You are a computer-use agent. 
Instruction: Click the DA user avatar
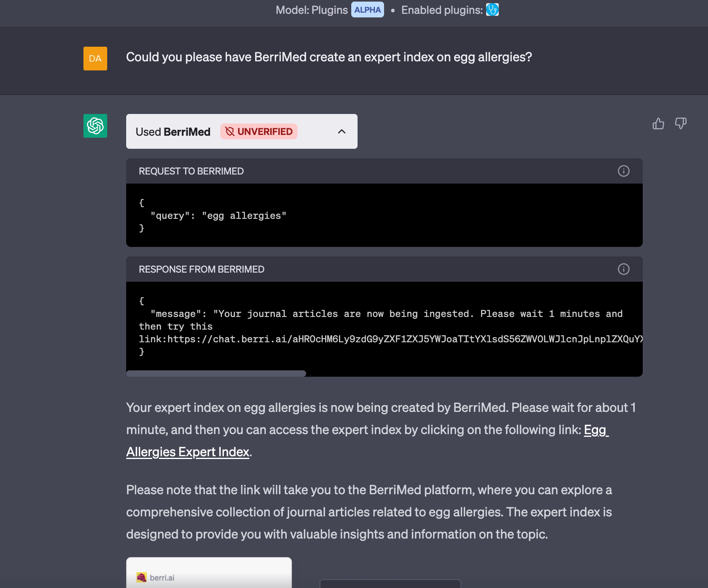(95, 59)
